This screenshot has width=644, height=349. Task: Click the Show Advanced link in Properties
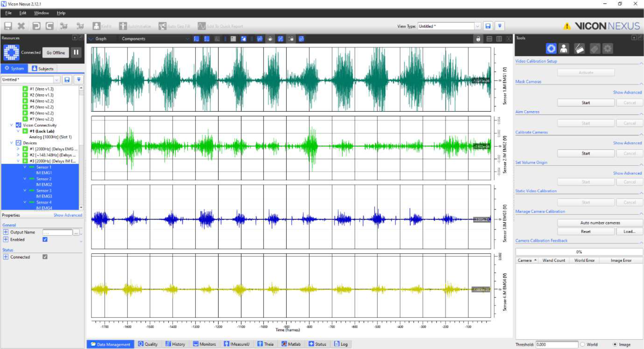[x=68, y=215]
